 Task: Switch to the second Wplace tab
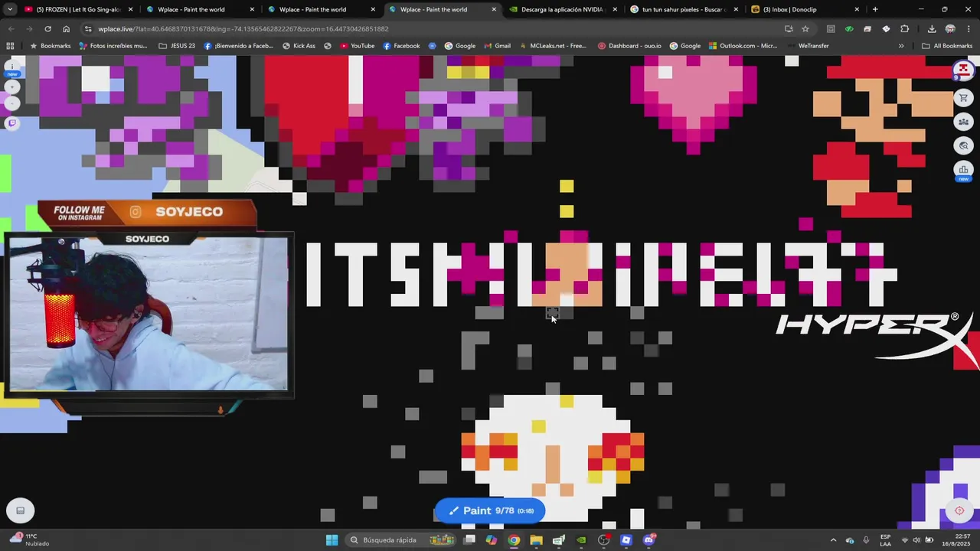point(320,9)
